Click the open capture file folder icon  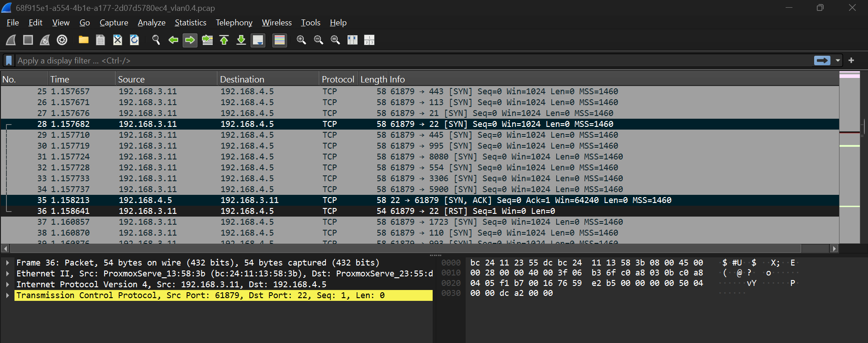pos(83,40)
